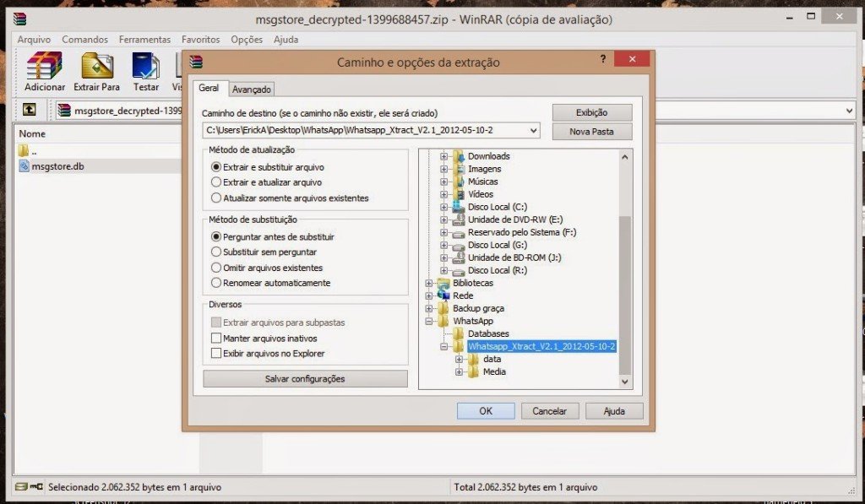Switch to the Avançado tab

click(x=251, y=89)
